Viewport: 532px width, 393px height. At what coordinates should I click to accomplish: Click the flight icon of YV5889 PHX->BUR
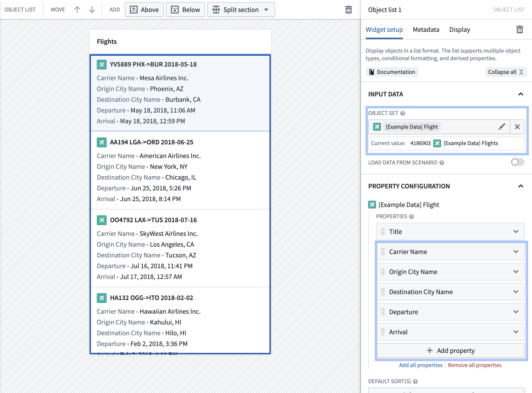(102, 65)
